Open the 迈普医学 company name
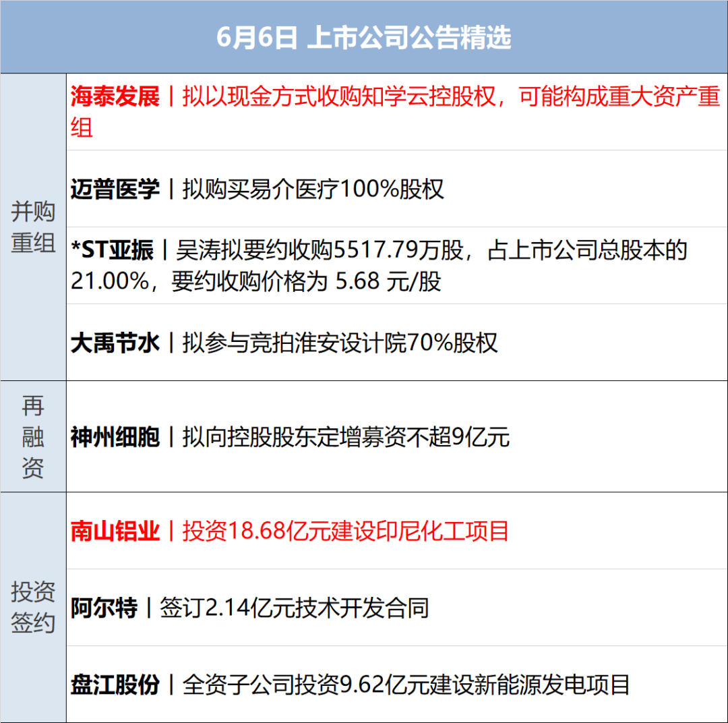Screen dimensions: 728x723 coord(115,189)
